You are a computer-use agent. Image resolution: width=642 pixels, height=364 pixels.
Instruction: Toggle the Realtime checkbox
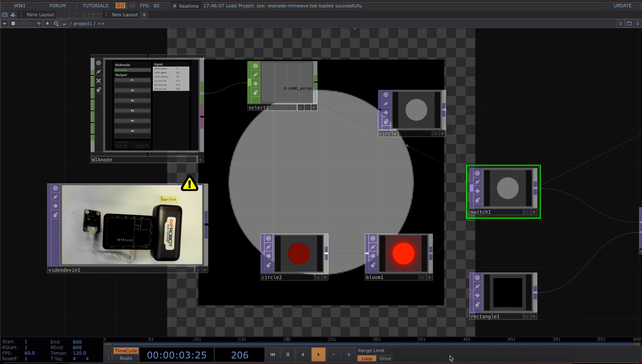175,6
